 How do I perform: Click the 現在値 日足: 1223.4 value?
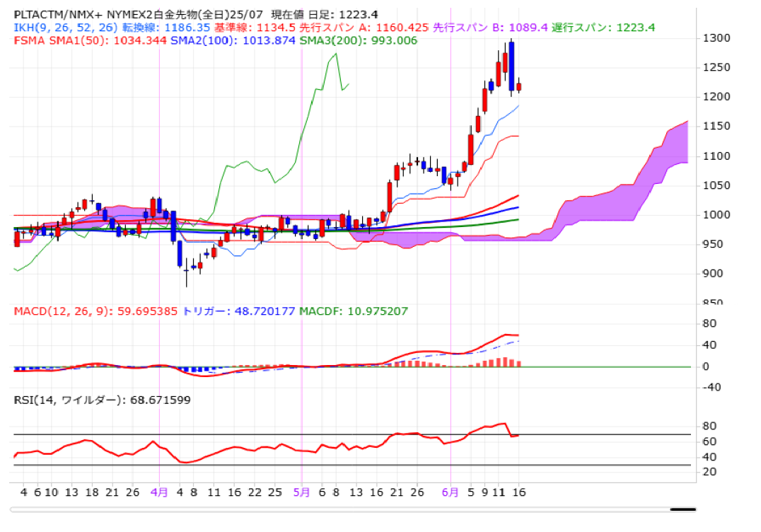pos(324,15)
